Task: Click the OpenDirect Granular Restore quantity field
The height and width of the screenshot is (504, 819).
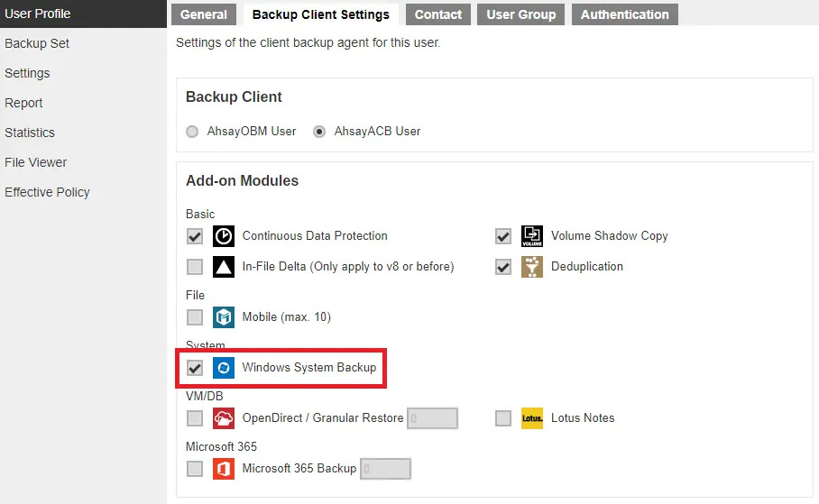Action: 432,418
